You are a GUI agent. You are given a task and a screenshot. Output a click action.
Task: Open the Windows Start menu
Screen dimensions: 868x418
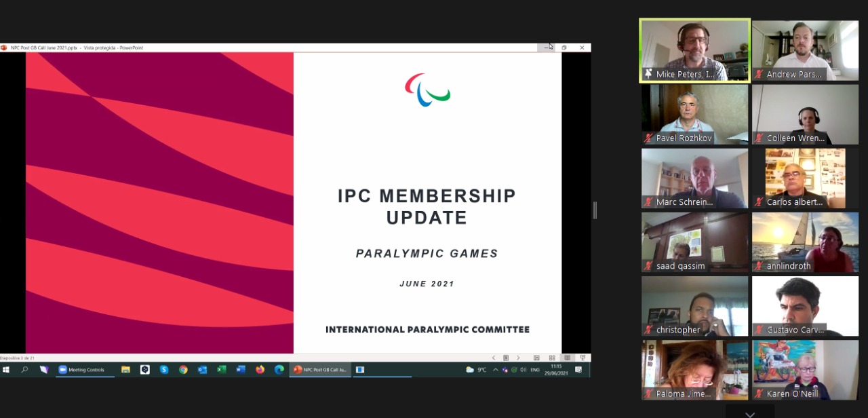tap(6, 370)
